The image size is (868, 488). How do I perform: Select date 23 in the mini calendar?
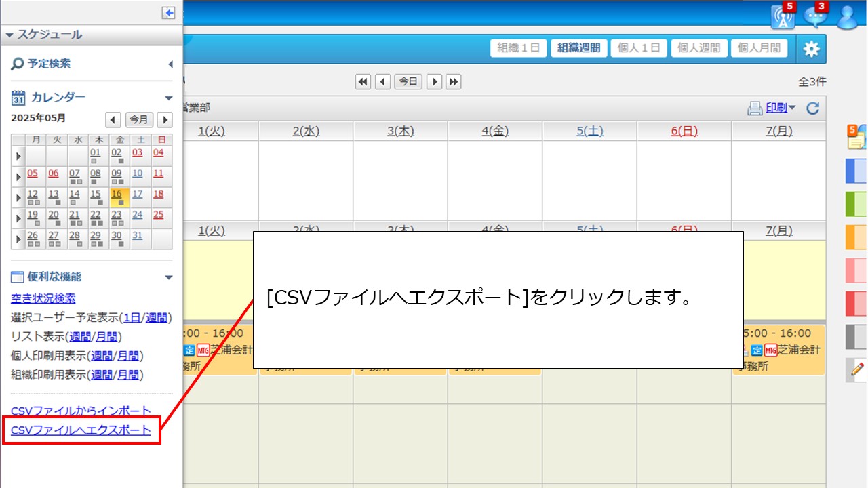(117, 216)
